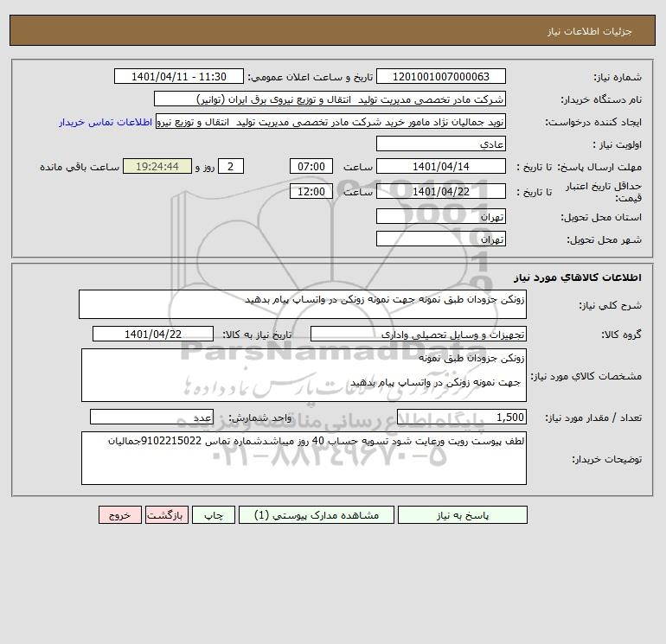This screenshot has height=644, width=666.
Task: Open اطلاعات تماس خریدار link
Action: (106, 122)
